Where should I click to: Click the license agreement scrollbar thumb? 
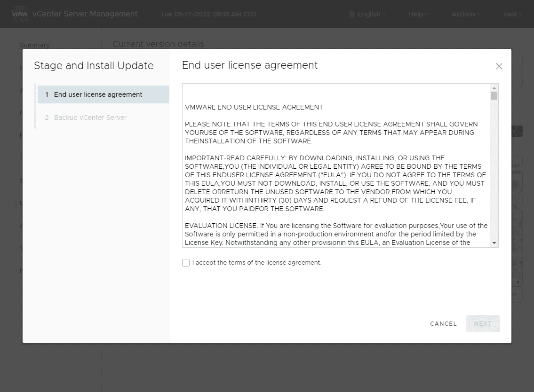[494, 96]
